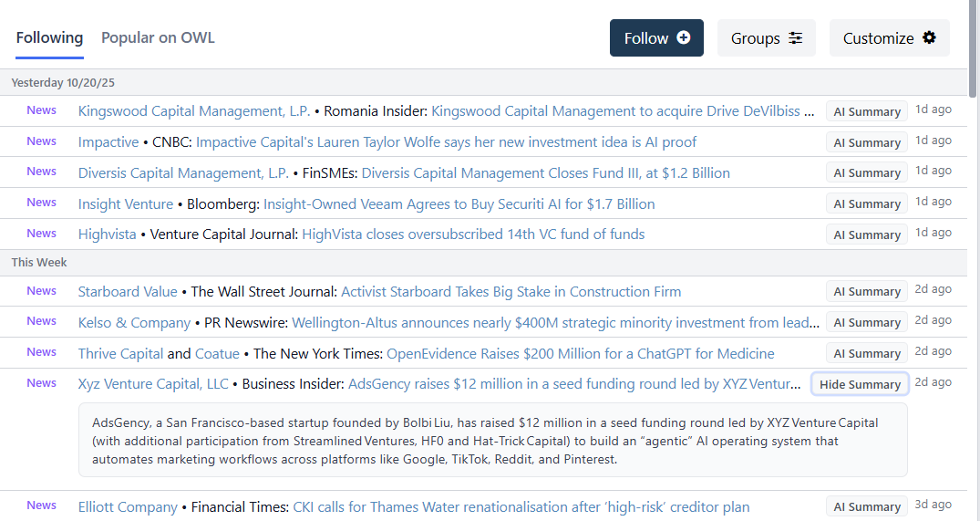Show AI Summary for Kingswood Capital article
Screen dimensions: 980x521
[x=866, y=111]
